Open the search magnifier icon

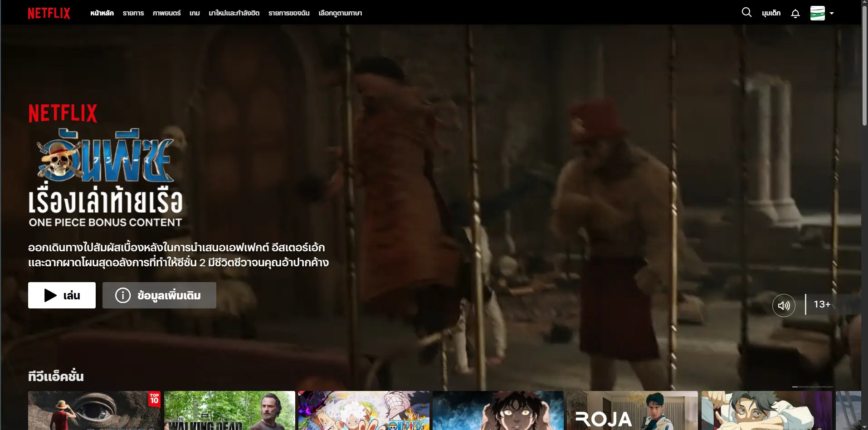click(746, 12)
